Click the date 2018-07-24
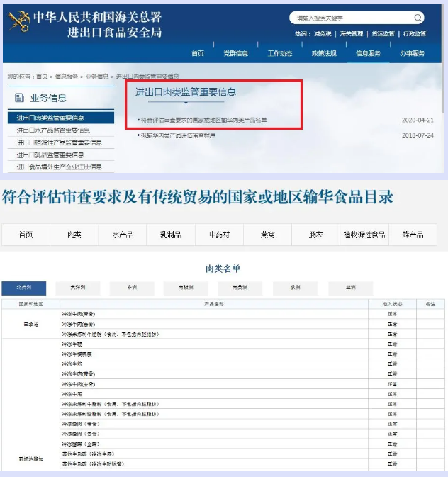The image size is (448, 477). coord(418,135)
